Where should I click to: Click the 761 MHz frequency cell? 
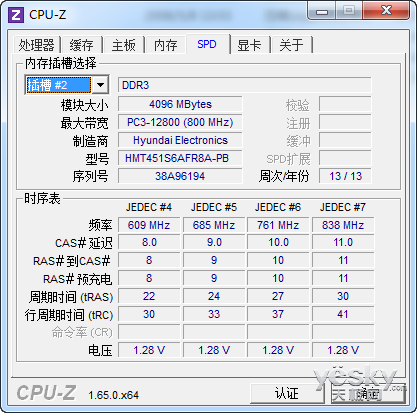[278, 225]
